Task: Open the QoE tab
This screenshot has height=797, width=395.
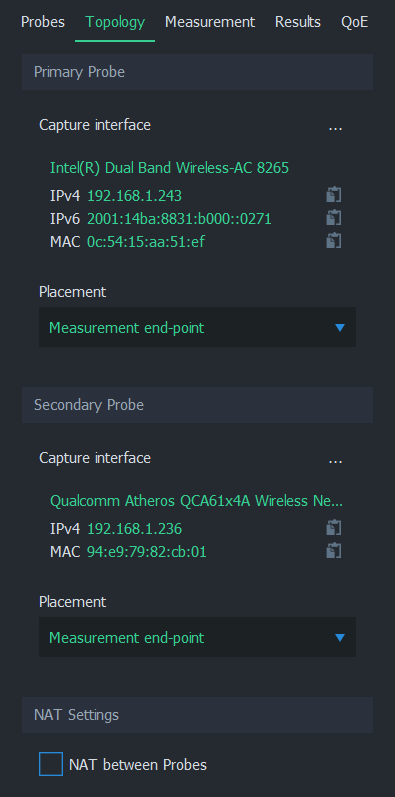Action: pyautogui.click(x=354, y=22)
